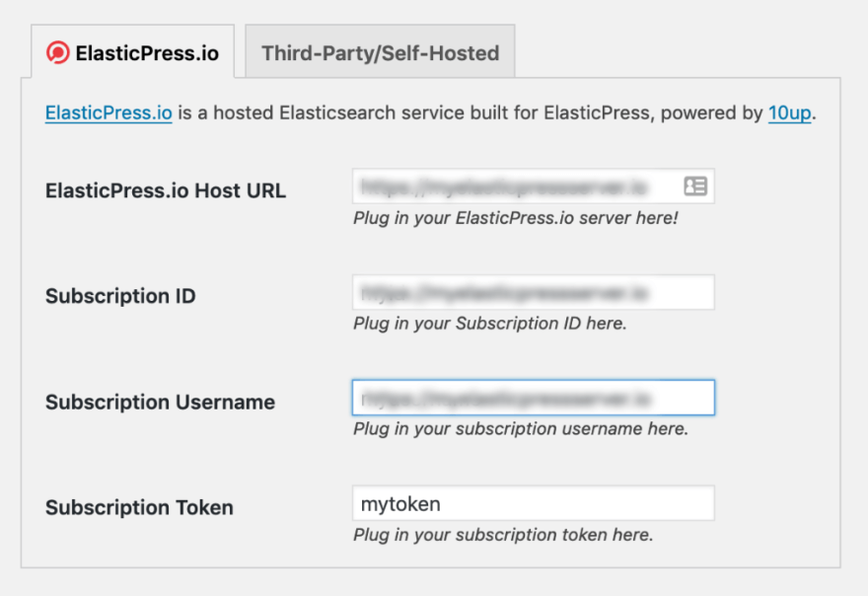Click hint 'Plug in your ElasticPress.io server here!'

pyautogui.click(x=515, y=218)
